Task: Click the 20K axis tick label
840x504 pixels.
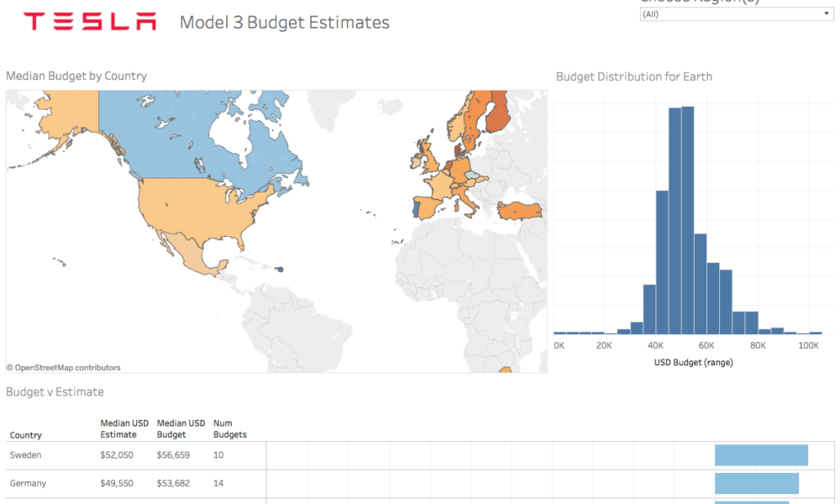Action: [x=604, y=345]
